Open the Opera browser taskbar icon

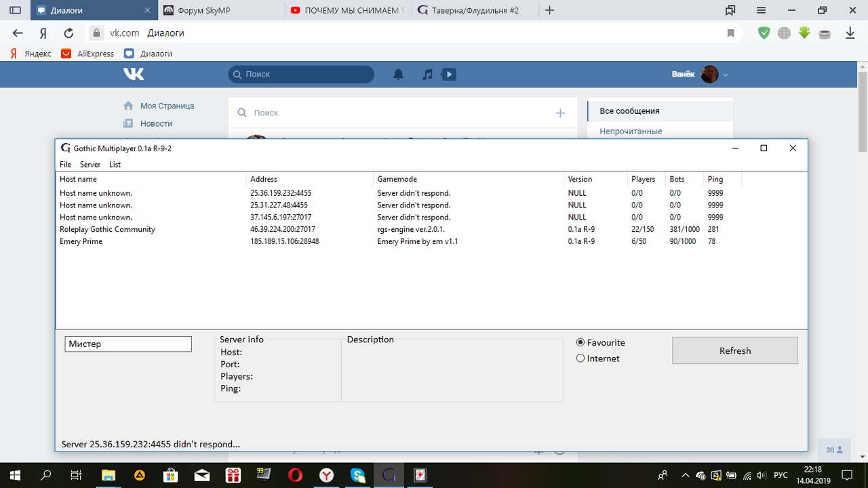(x=295, y=474)
